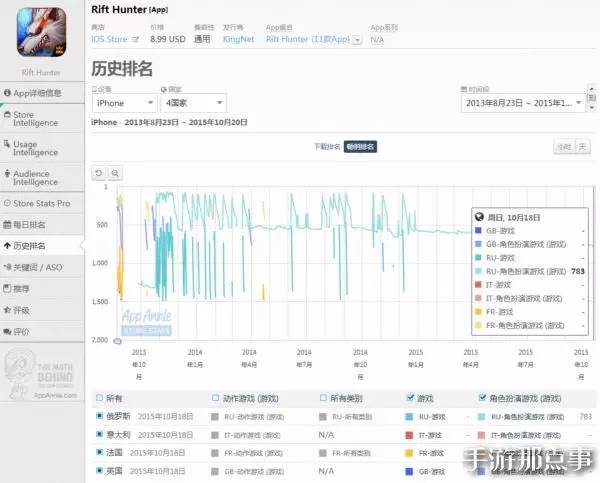Toggle the 所有 select-all checkbox
Viewport: 600px width, 483px height.
coord(98,398)
